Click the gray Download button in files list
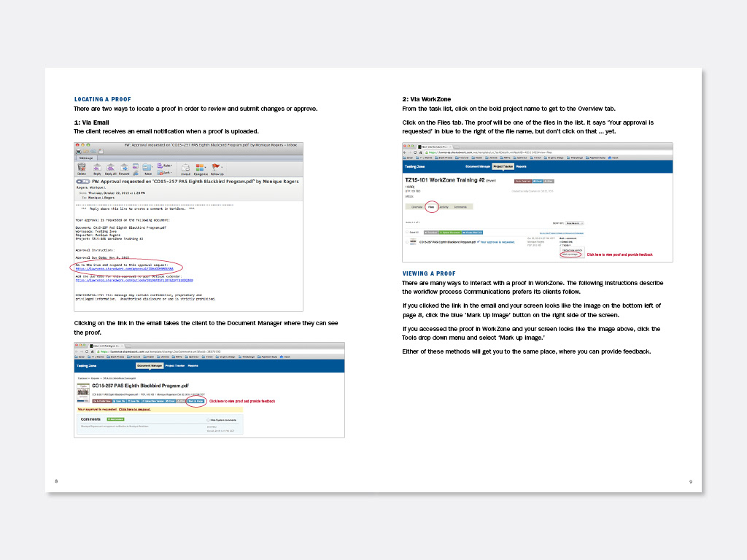The height and width of the screenshot is (560, 747). pyautogui.click(x=431, y=233)
